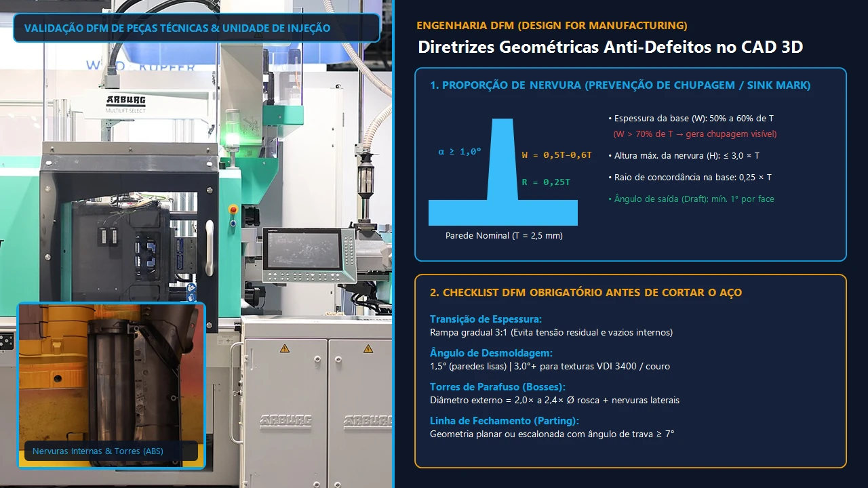This screenshot has width=868, height=488.
Task: Click heading '2. CHECKLIST DFM OBRIGATÓRIO ANTES DE CORTAR O AÇO'
Action: (x=586, y=293)
